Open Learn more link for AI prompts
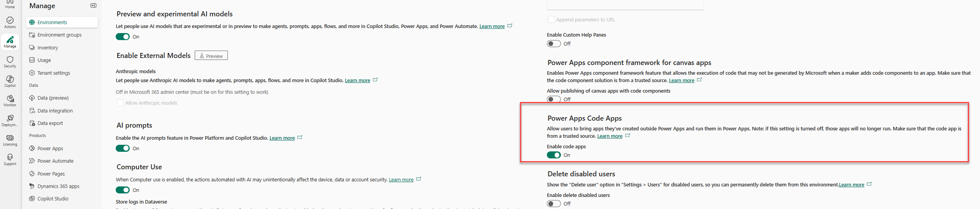 point(282,138)
